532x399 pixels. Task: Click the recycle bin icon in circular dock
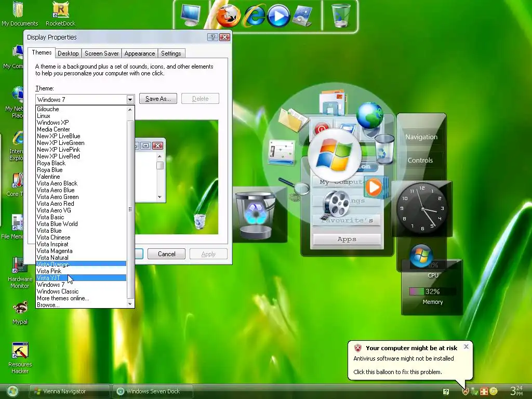coord(384,149)
